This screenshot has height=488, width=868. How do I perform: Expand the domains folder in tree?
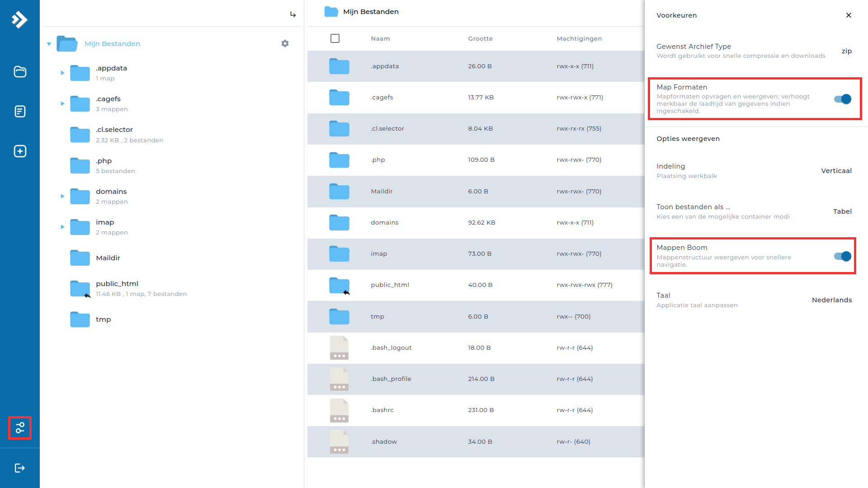(62, 196)
